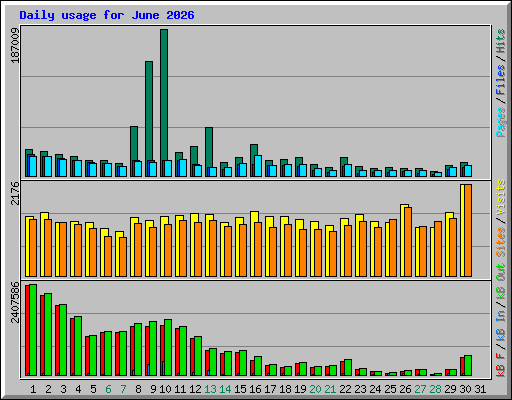
Task: Click day label 8 on the x-axis
Action: [138, 389]
